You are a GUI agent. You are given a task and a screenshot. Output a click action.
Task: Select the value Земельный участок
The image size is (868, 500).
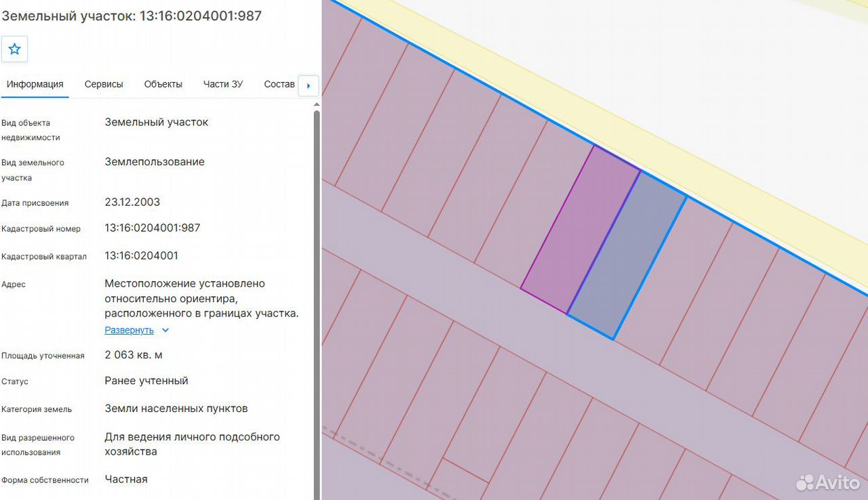(157, 123)
